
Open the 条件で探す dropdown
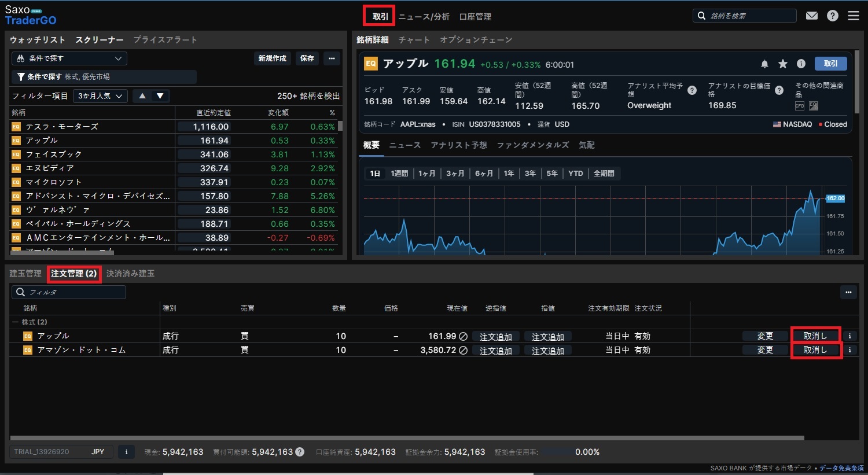pyautogui.click(x=69, y=58)
